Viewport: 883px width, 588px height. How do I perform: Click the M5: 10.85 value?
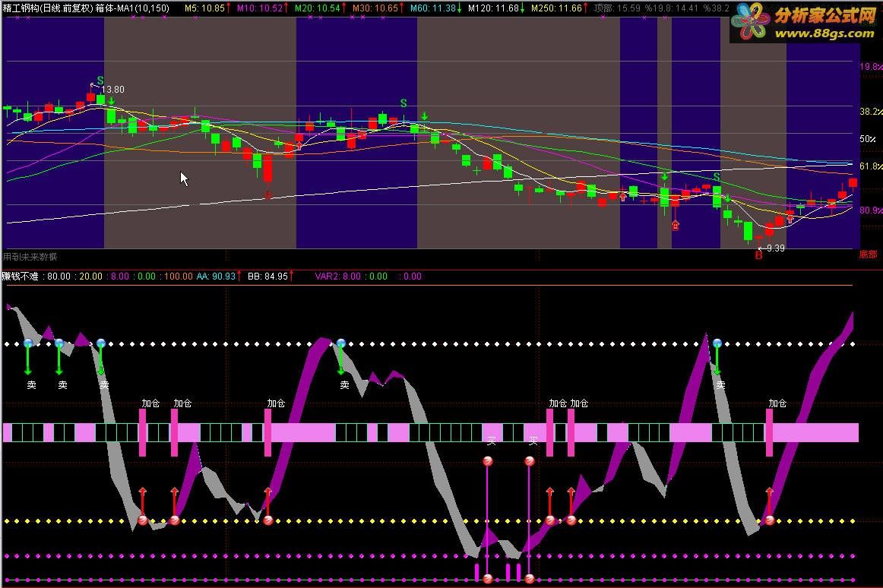click(204, 8)
